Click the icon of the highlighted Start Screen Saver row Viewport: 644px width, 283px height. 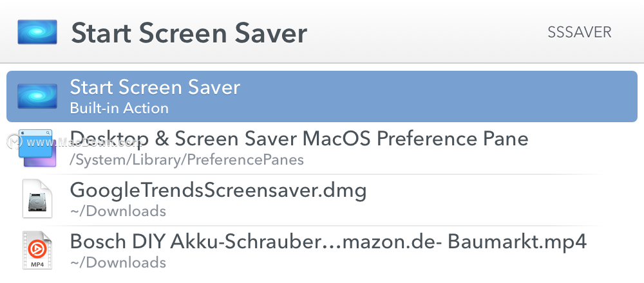37,96
